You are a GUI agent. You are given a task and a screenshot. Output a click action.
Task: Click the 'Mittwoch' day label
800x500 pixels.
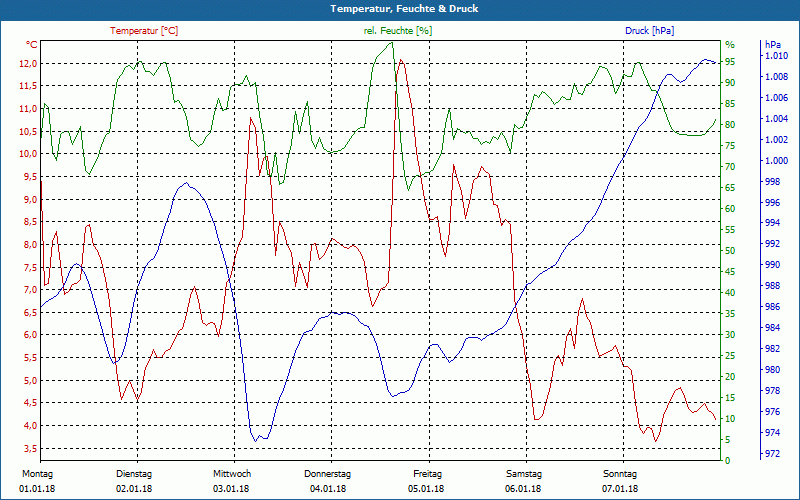(x=232, y=474)
